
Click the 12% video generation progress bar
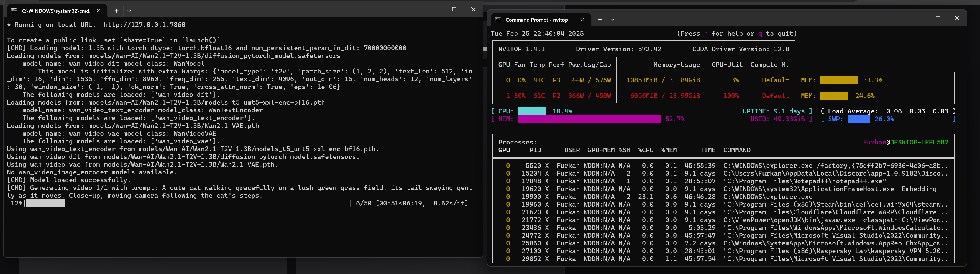[45, 203]
